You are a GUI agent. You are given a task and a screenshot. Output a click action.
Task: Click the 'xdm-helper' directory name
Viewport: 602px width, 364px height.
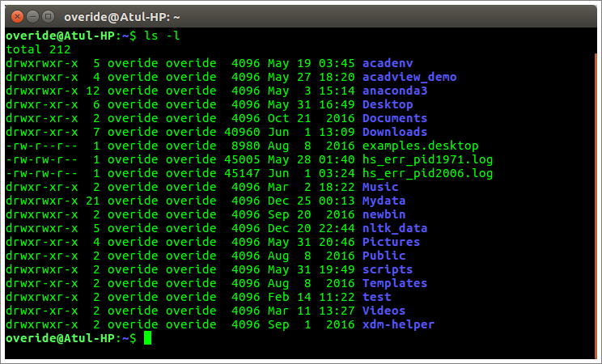399,324
